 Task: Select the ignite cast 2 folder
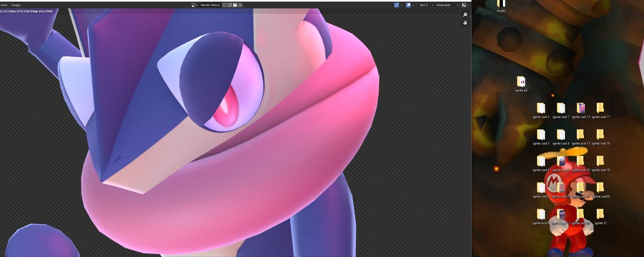(540, 110)
